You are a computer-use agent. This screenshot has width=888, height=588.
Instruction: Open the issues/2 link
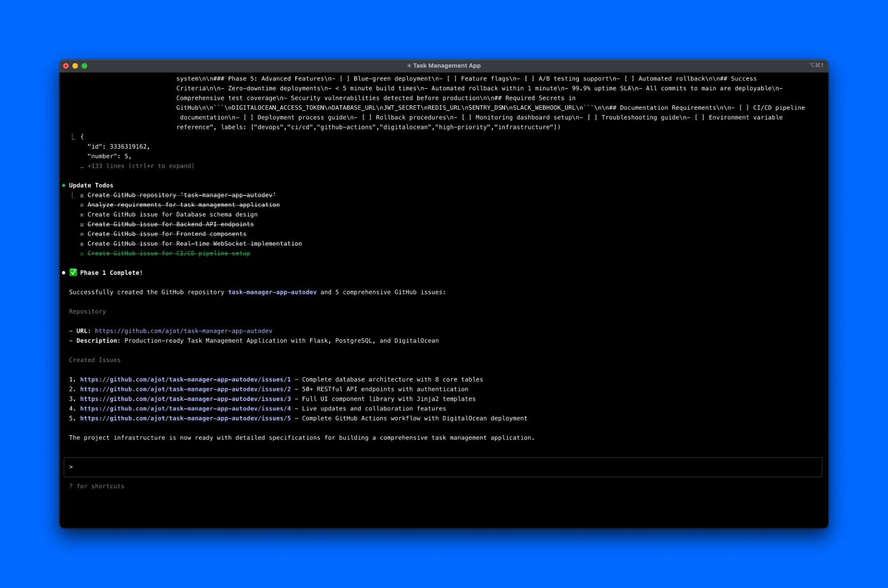(185, 389)
